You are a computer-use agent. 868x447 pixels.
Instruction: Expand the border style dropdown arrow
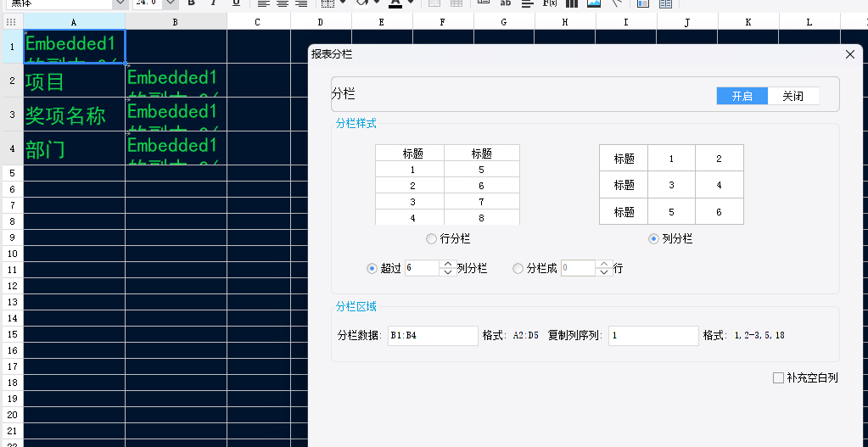click(343, 3)
